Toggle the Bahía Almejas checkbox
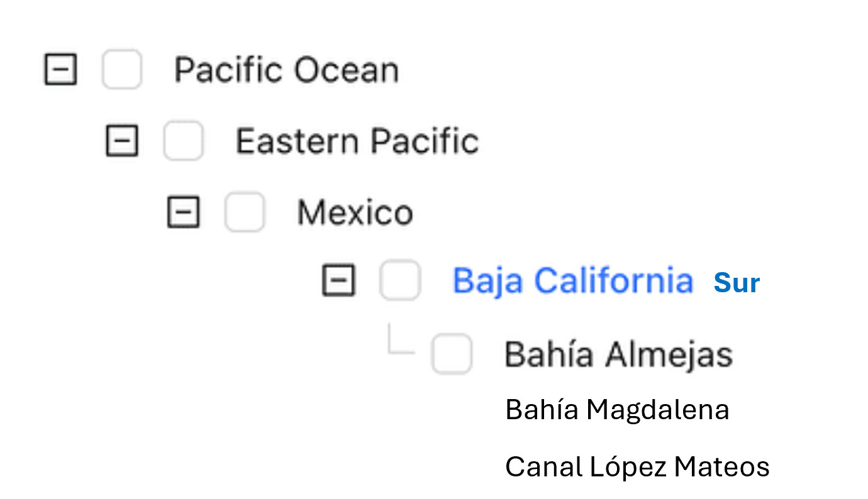868x499 pixels. coord(452,354)
